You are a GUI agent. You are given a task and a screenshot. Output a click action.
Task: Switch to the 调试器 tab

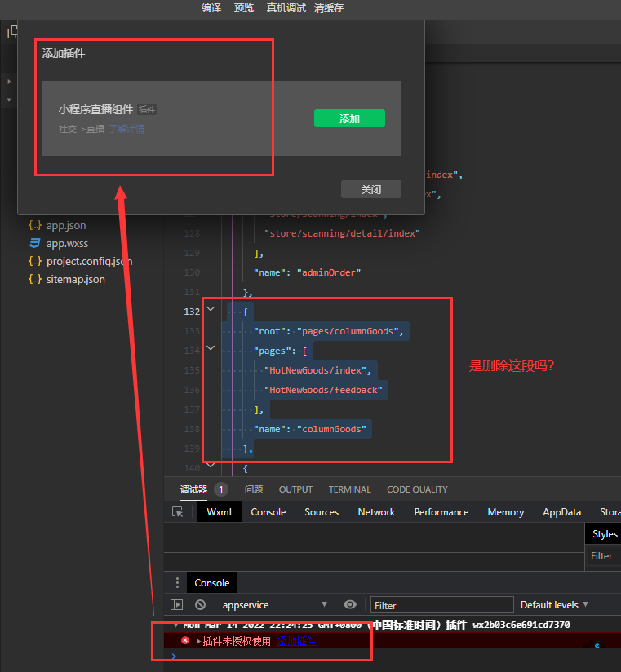click(194, 489)
